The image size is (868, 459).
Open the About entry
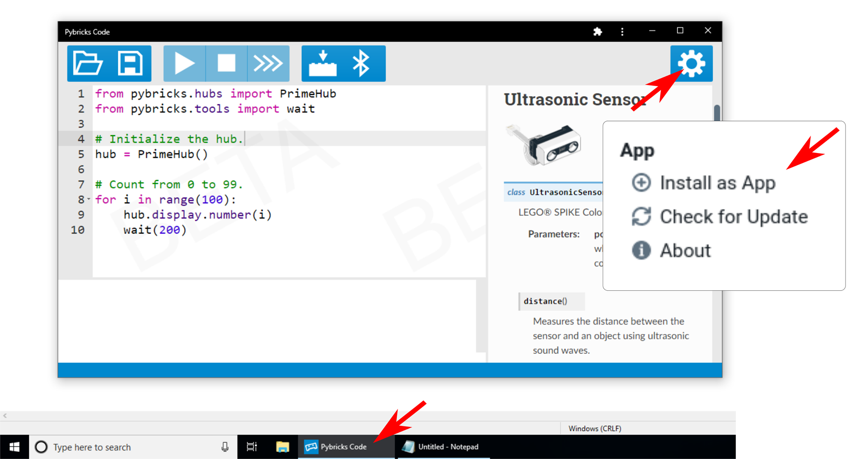coord(671,250)
